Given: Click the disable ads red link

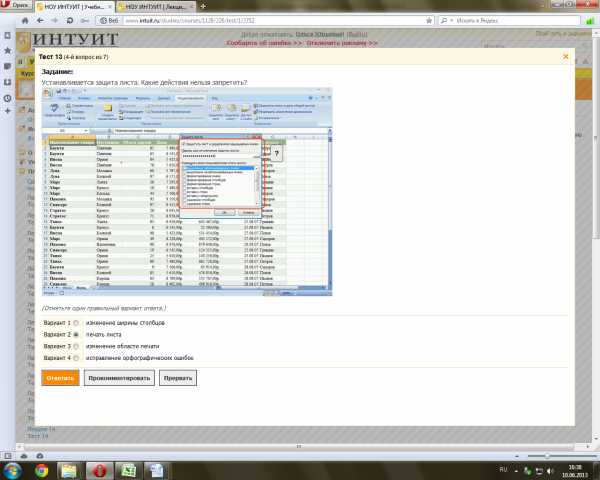Looking at the screenshot, I should pyautogui.click(x=342, y=43).
